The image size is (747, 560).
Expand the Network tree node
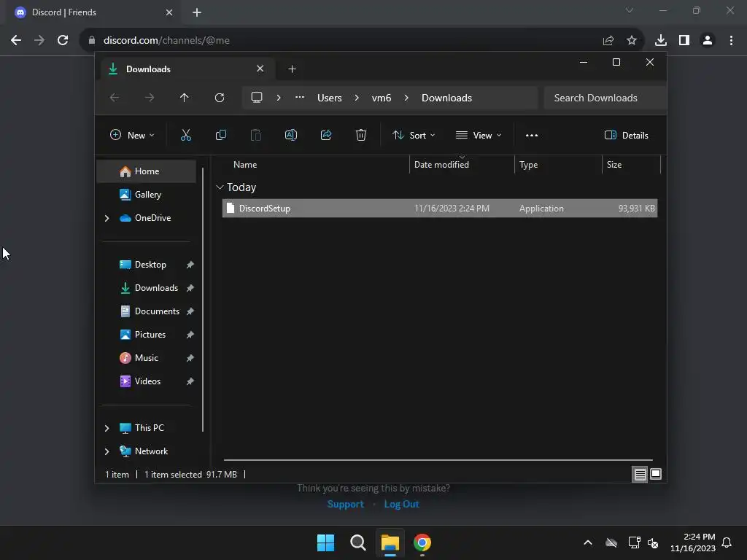click(107, 451)
